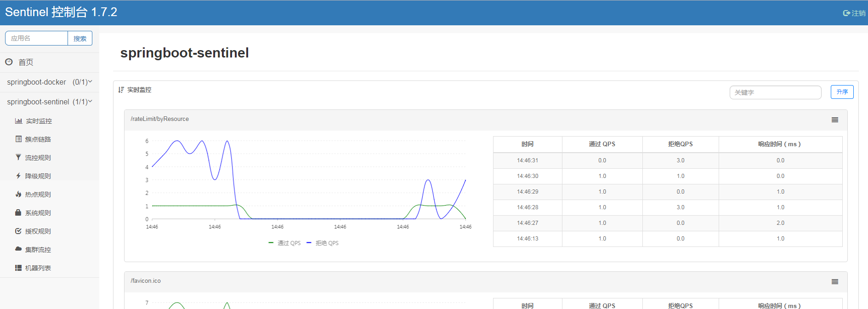Click the list icon beside 簇点链路
Image resolution: width=868 pixels, height=309 pixels.
coord(18,139)
